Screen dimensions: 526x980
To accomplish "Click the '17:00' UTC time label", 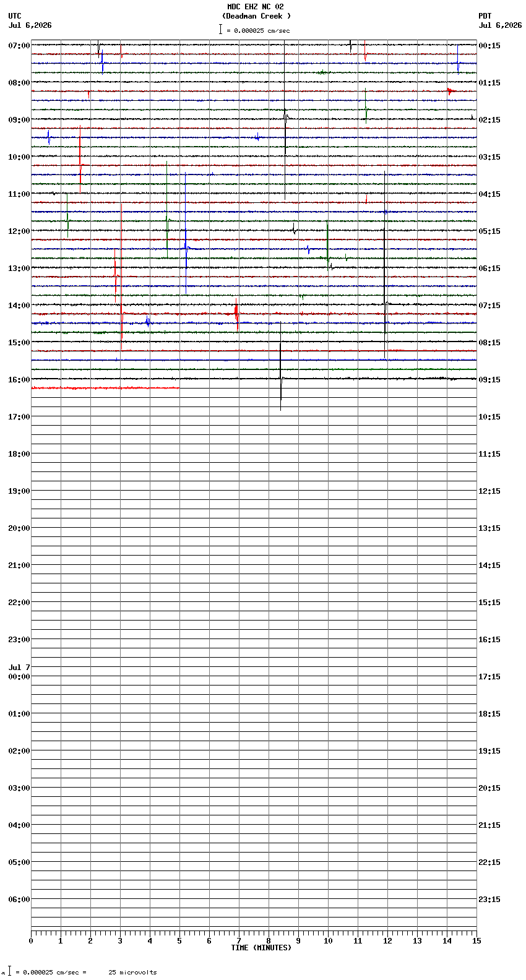I will tap(19, 417).
